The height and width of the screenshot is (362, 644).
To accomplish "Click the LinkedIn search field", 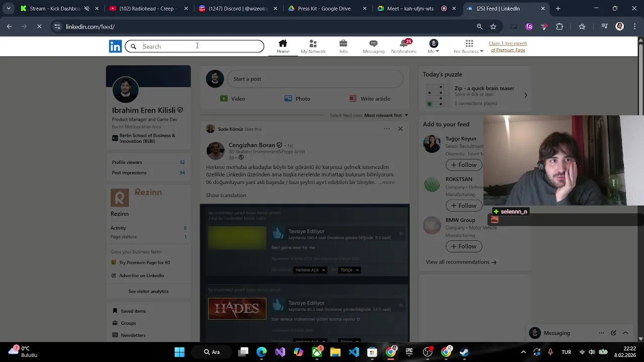I will click(194, 46).
